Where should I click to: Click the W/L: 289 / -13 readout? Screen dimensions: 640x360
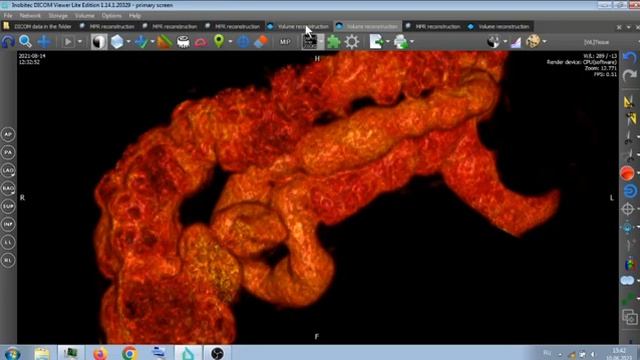click(x=600, y=56)
